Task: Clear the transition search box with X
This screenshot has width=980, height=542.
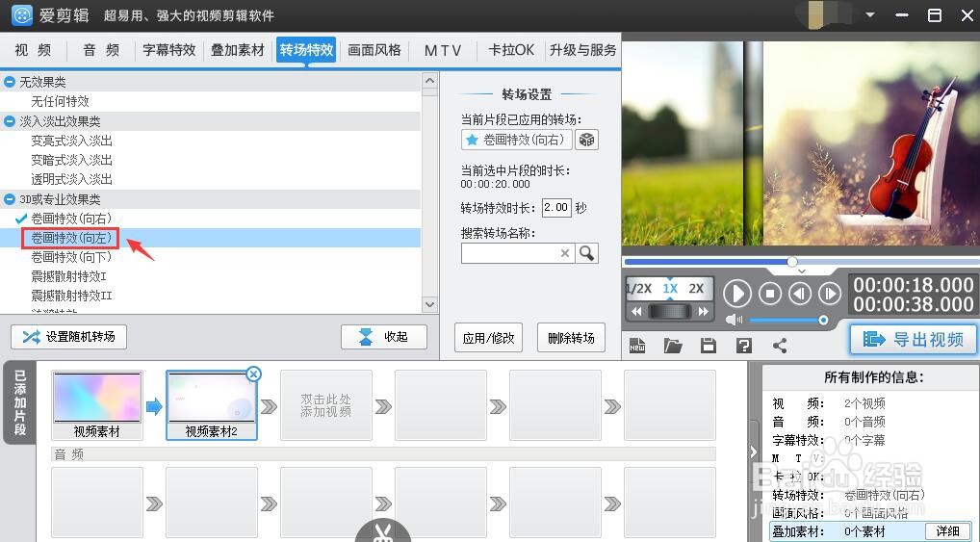Action: [x=565, y=253]
